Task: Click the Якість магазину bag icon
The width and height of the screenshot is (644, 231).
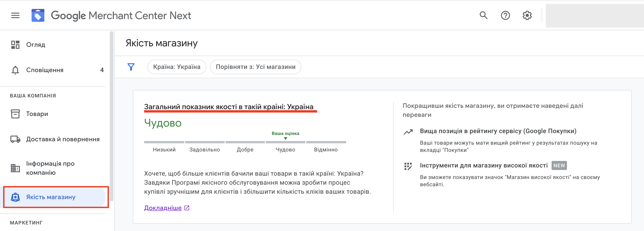Action: (x=15, y=197)
